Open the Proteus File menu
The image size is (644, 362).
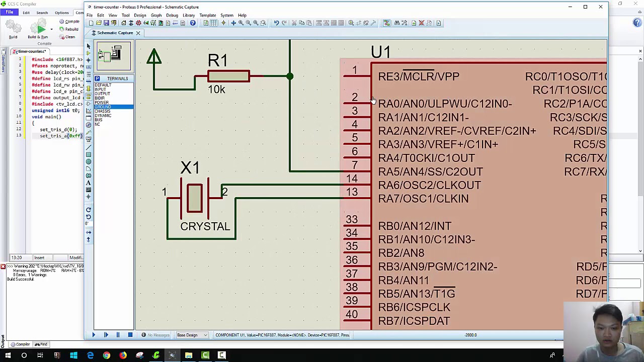(90, 15)
